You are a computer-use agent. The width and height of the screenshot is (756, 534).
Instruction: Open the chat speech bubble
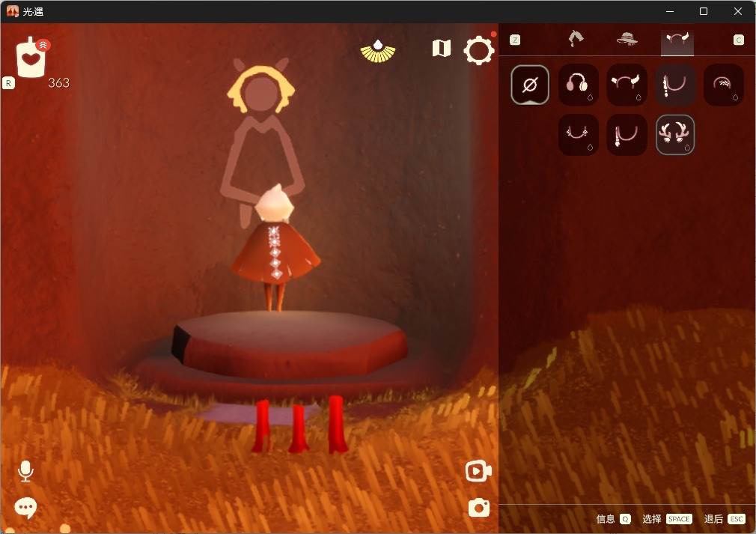coord(25,508)
